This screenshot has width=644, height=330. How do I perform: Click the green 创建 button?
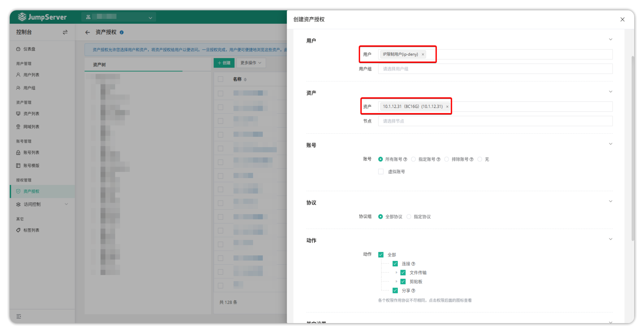224,63
